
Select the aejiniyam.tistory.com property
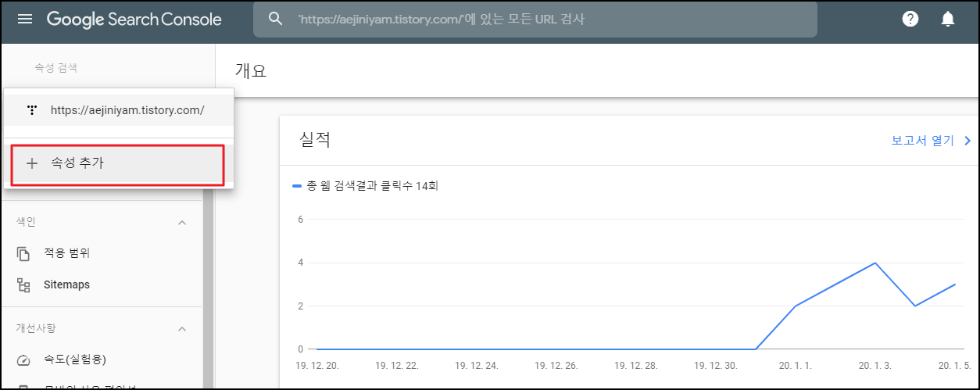(x=119, y=110)
